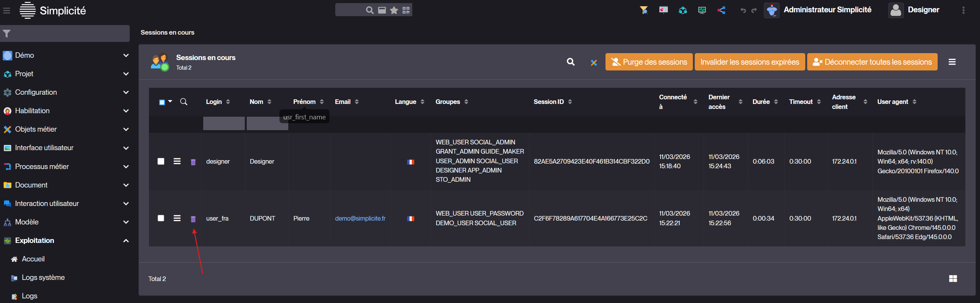Click the Purge des sessions button
Image resolution: width=980 pixels, height=303 pixels.
pos(649,62)
